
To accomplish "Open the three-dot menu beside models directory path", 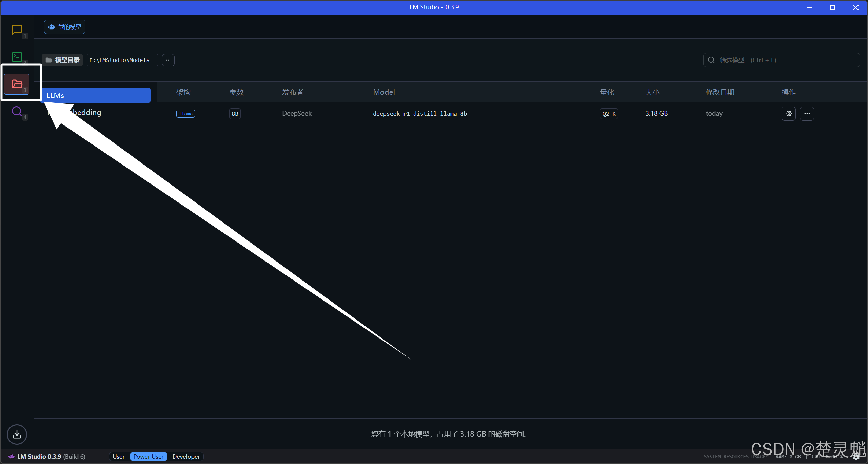I will (168, 60).
